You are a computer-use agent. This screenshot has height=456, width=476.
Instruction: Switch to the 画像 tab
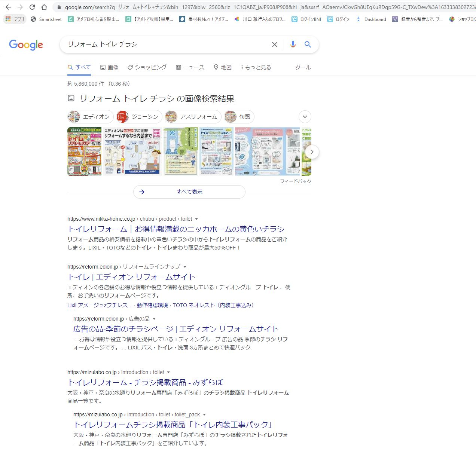click(109, 67)
